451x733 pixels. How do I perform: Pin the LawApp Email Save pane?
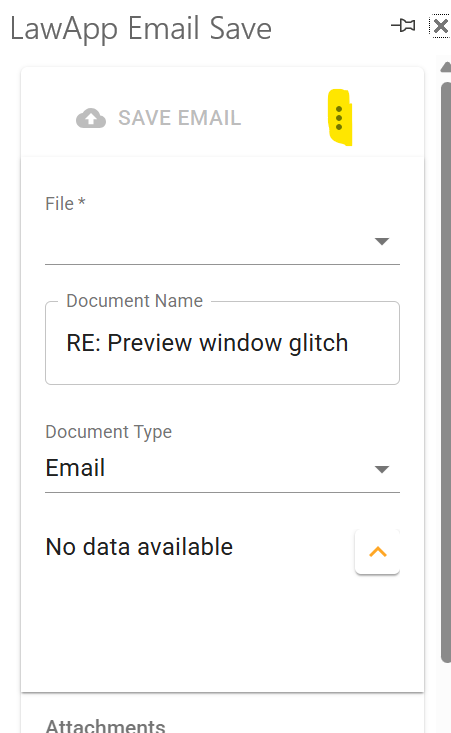403,25
